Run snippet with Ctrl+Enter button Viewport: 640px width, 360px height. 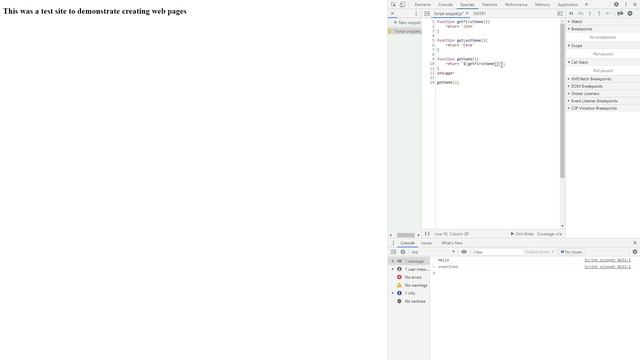(522, 234)
